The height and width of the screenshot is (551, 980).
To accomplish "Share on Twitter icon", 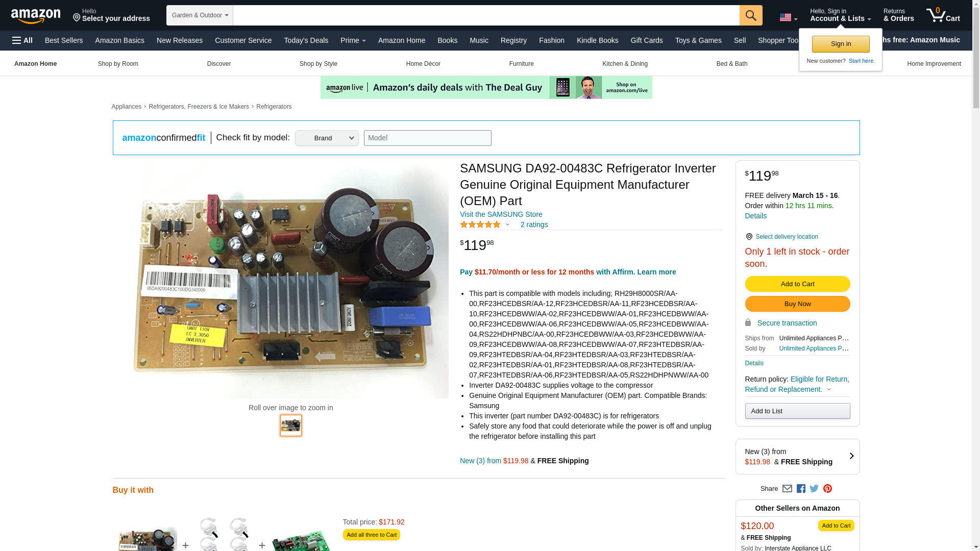I will click(814, 489).
